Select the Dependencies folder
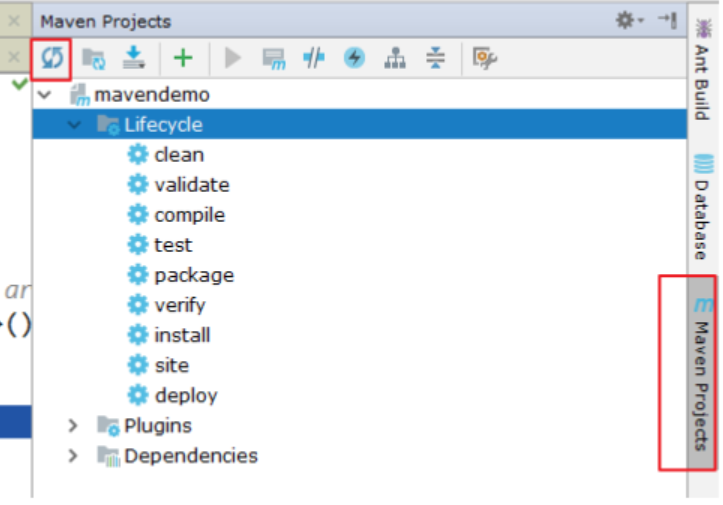This screenshot has height=505, width=723. pyautogui.click(x=191, y=456)
